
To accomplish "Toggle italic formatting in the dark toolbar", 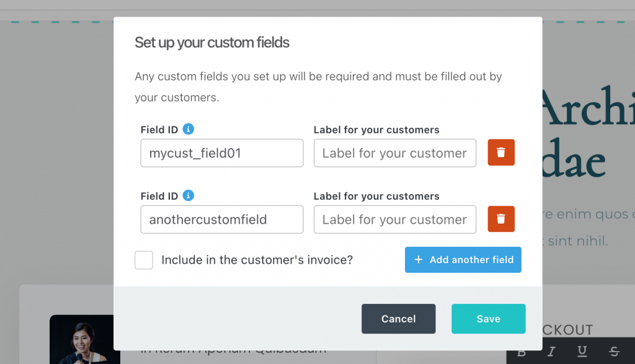I will [x=551, y=352].
